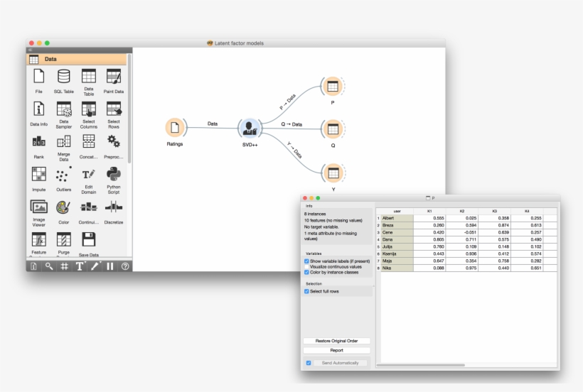Viewport: 583px width, 392px height.
Task: Choose the Python Script widget
Action: 113,174
